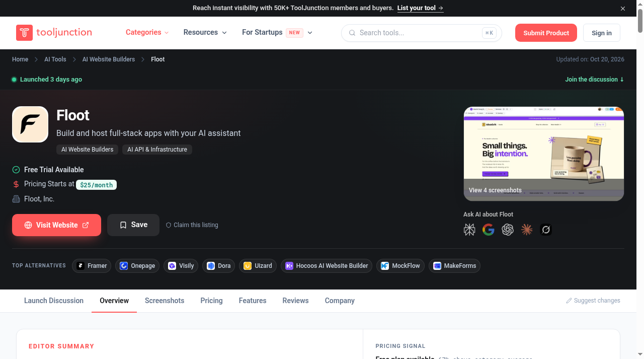The height and width of the screenshot is (359, 644).
Task: Click the Sign in button
Action: [x=602, y=33]
